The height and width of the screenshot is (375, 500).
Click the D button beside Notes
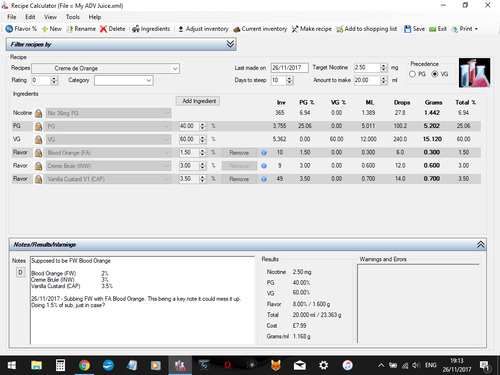[x=20, y=273]
